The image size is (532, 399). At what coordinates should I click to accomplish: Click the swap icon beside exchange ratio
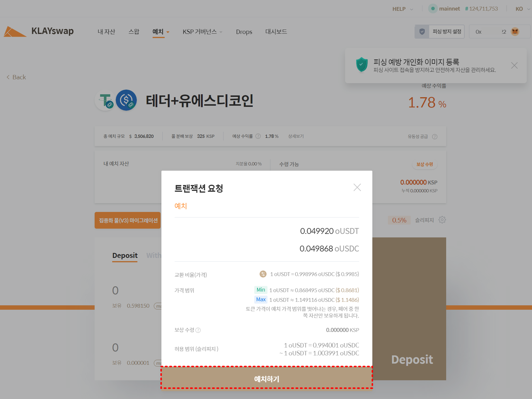[x=263, y=274]
